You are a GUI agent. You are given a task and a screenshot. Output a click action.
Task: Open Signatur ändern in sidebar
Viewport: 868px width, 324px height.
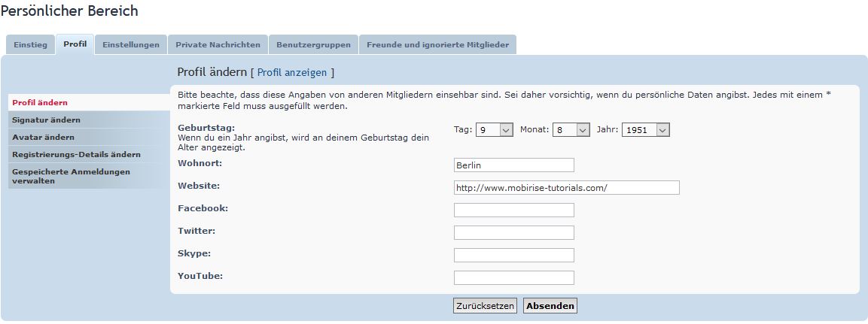click(x=46, y=120)
